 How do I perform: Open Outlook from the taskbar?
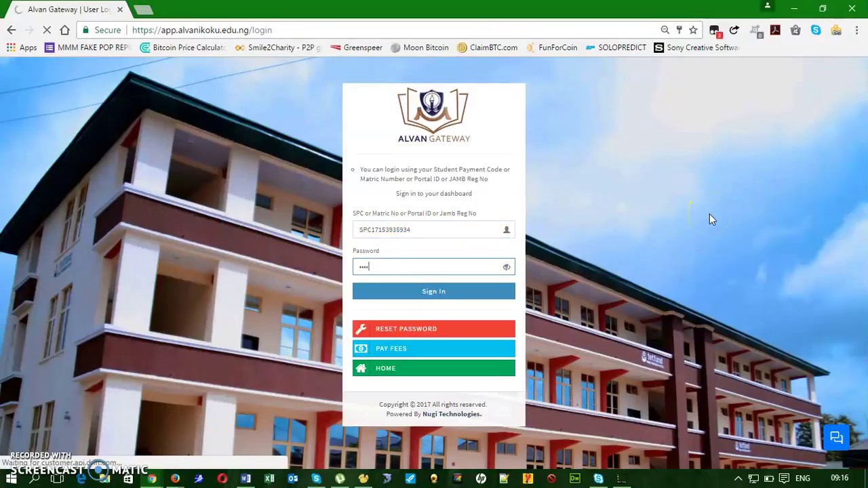coord(293,479)
